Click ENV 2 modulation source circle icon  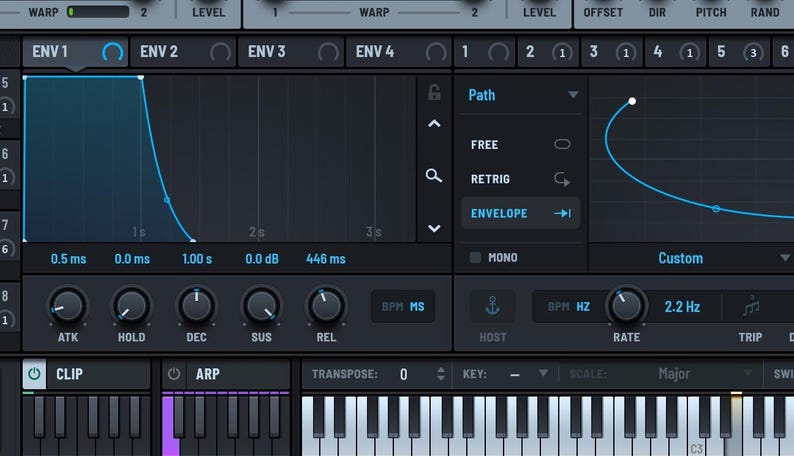click(x=220, y=52)
